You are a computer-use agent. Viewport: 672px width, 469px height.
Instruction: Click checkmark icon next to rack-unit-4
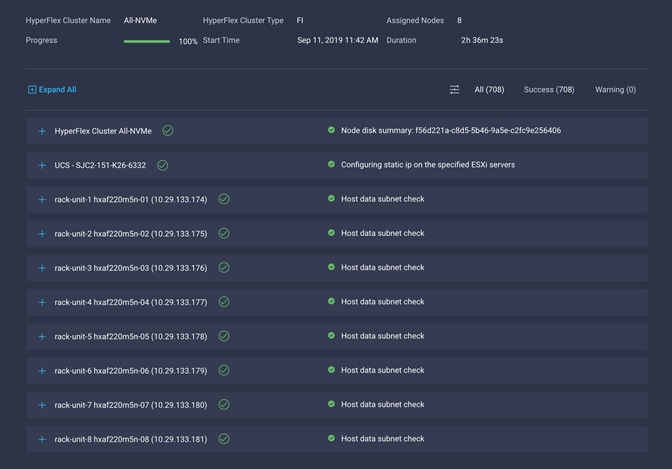224,302
